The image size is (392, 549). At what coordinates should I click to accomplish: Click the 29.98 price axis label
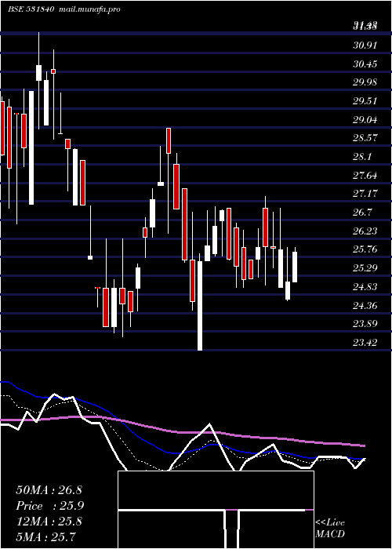coord(365,82)
